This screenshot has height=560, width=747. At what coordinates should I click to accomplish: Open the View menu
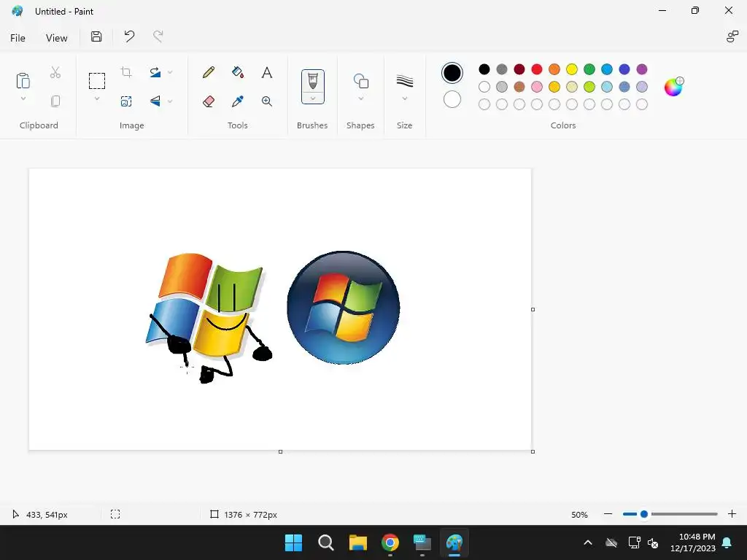(x=56, y=38)
